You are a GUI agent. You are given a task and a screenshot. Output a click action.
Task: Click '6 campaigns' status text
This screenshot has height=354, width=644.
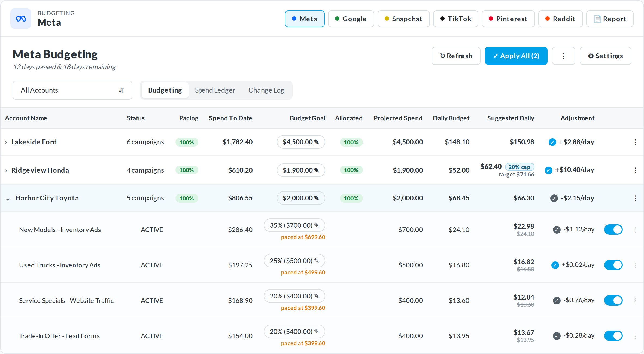click(x=145, y=142)
